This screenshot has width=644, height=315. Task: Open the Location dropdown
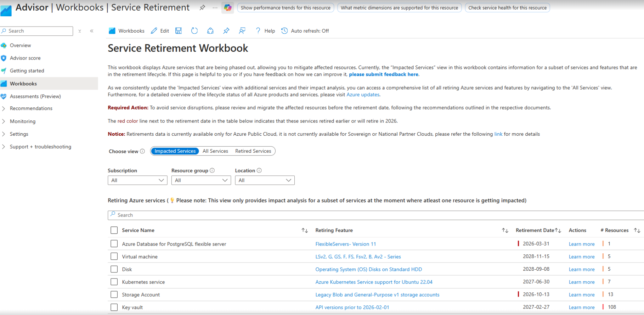265,180
